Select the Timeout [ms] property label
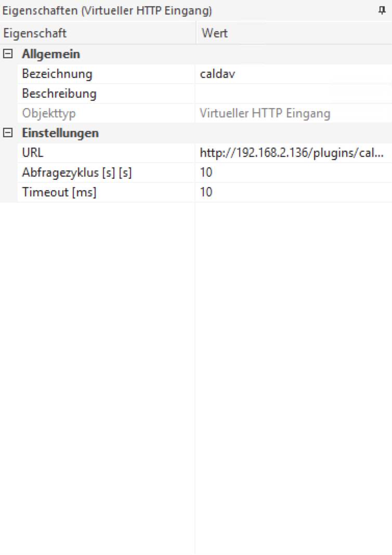The height and width of the screenshot is (555, 392). (x=59, y=192)
